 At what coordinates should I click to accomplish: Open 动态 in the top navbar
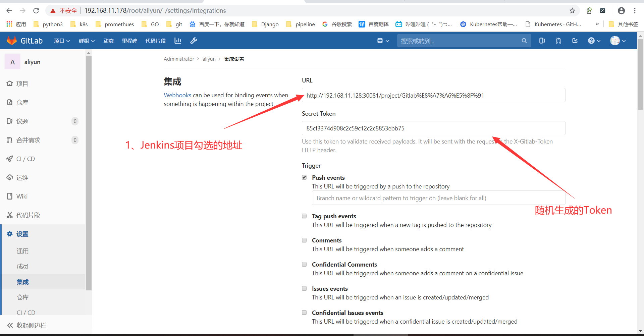tap(109, 41)
